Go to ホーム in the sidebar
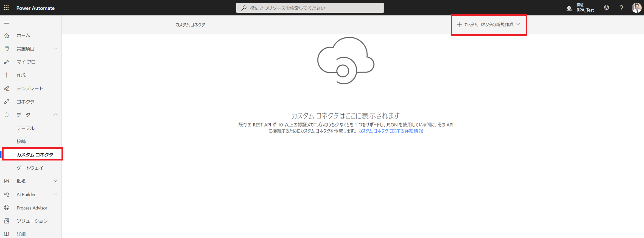This screenshot has width=644, height=238. [23, 35]
